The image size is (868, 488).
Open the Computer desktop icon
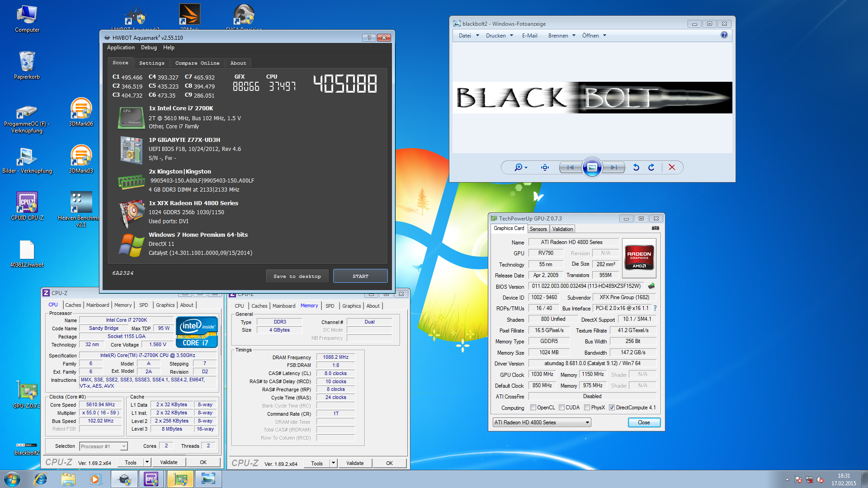point(27,19)
